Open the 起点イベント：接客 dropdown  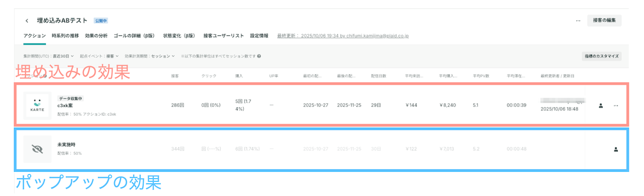click(x=100, y=56)
